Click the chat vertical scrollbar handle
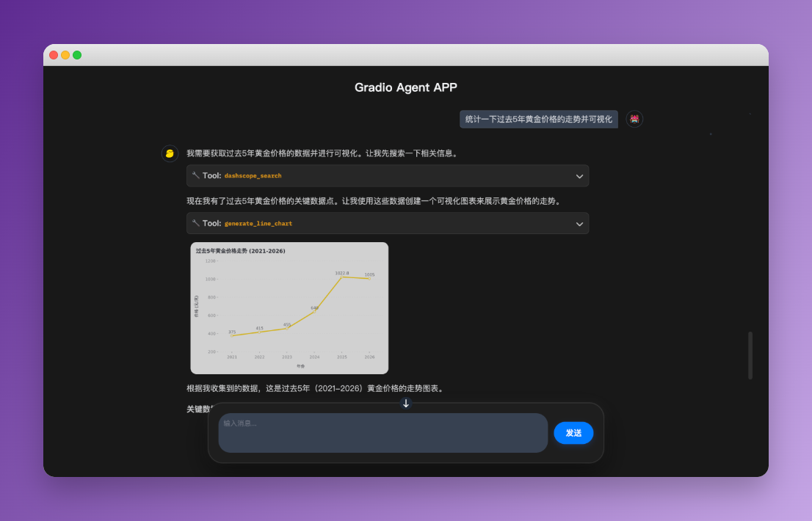Screen dimensions: 812x521 [750, 355]
